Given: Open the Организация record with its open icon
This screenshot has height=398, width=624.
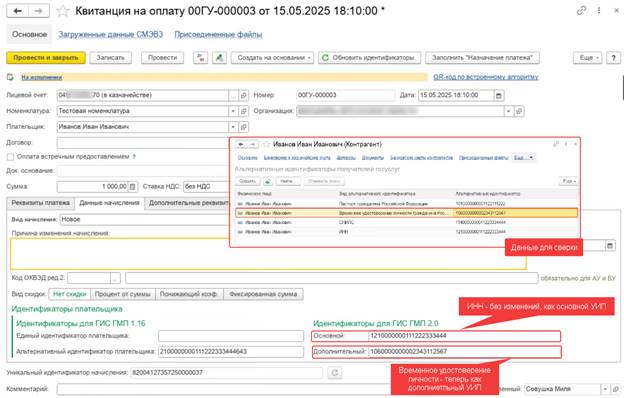Looking at the screenshot, I should pos(519,111).
